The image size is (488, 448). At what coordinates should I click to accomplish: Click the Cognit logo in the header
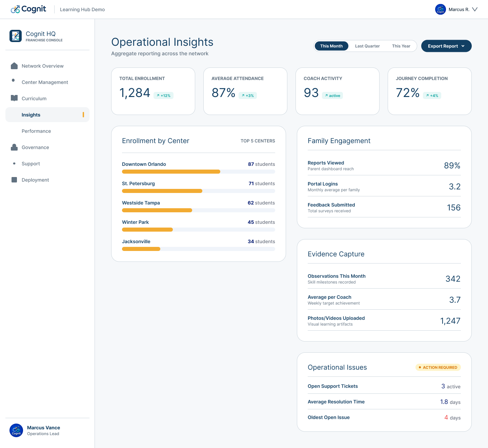(28, 9)
